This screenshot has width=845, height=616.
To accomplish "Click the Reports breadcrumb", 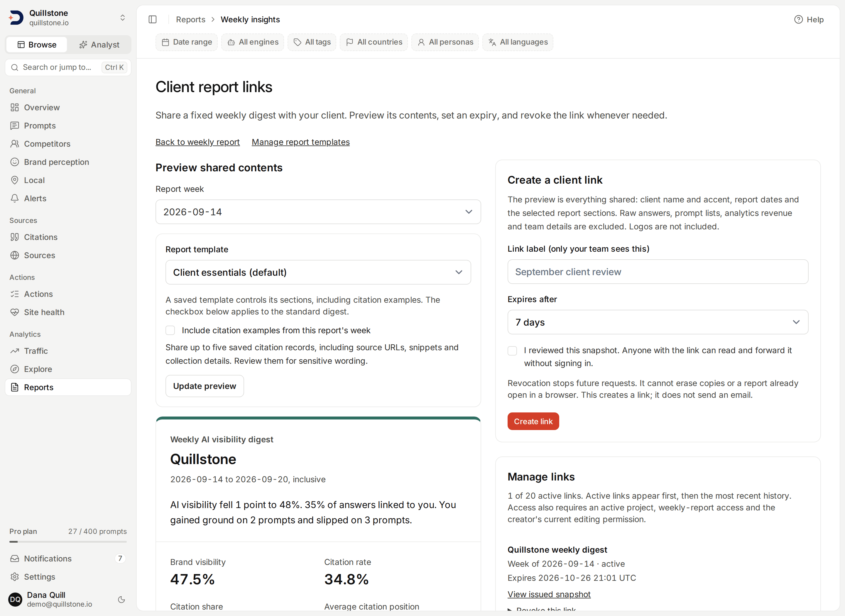I will 190,19.
